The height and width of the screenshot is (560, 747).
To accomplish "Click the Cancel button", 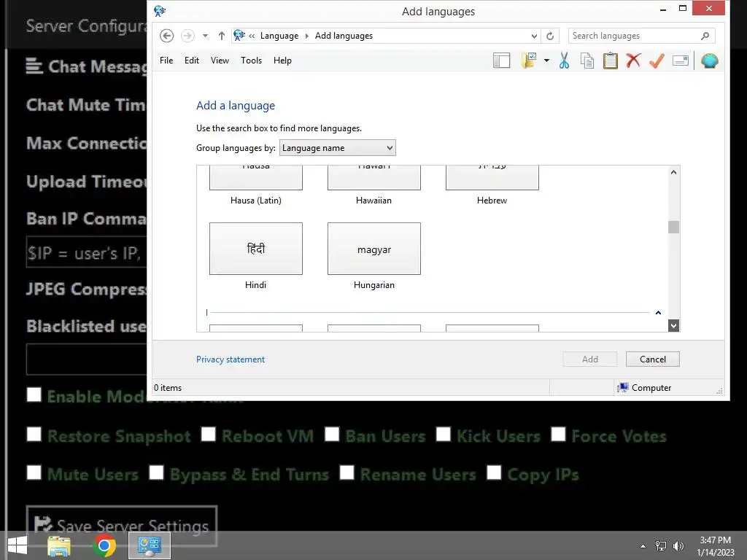I will (x=653, y=359).
